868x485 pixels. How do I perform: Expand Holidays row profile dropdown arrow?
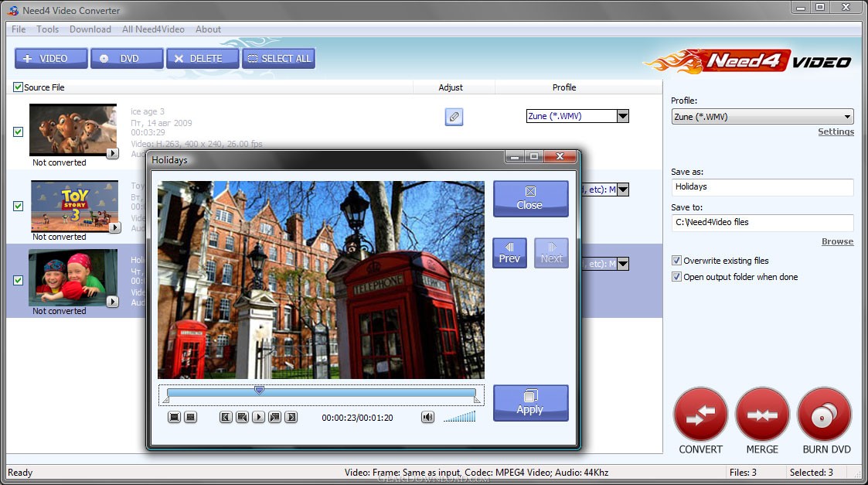click(623, 264)
